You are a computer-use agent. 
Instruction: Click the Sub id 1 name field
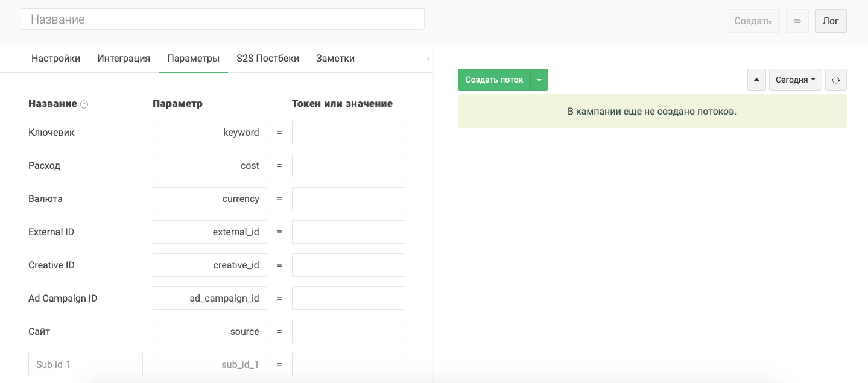(x=86, y=365)
